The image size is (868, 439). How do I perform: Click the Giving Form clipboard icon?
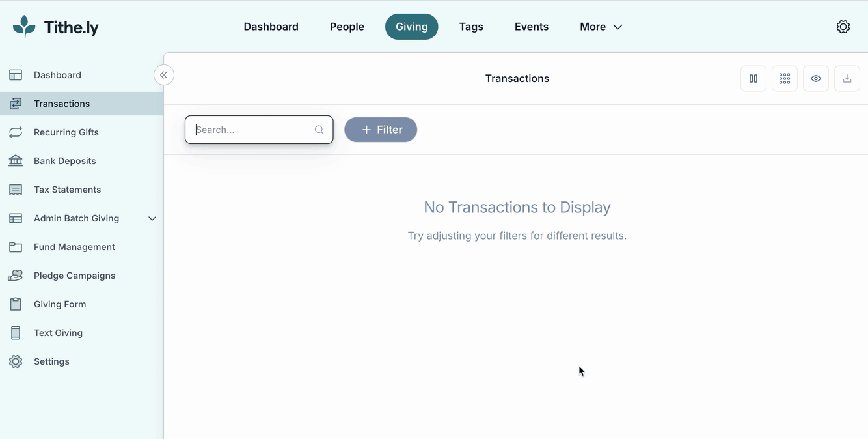pos(16,304)
